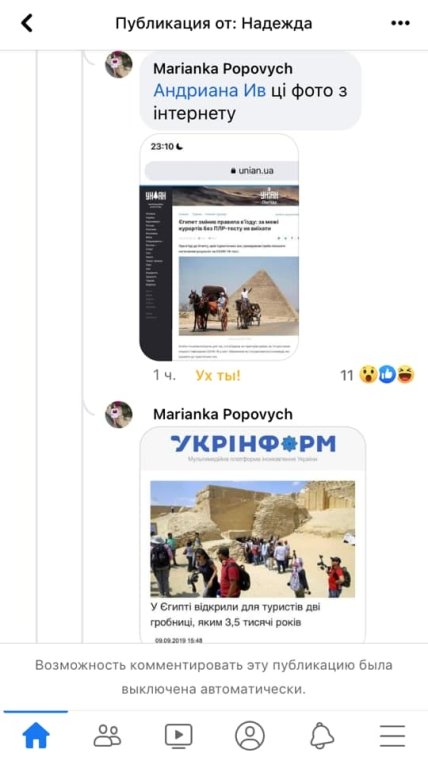
Task: View the 11 reactions count
Action: tap(346, 375)
